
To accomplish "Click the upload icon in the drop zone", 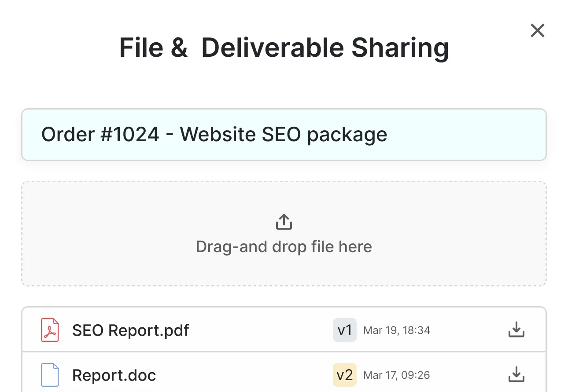I will pos(284,221).
